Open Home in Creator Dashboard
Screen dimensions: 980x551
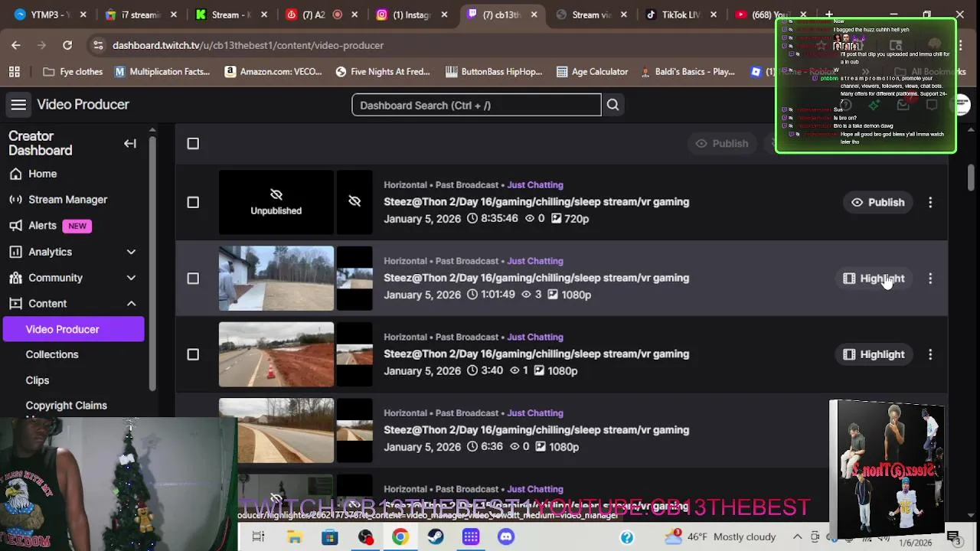click(42, 174)
